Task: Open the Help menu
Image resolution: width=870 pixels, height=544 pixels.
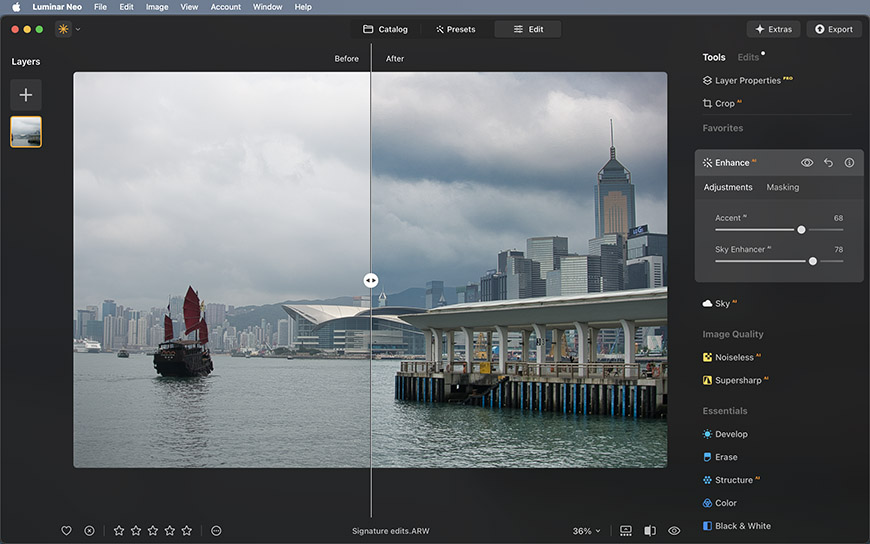Action: pos(303,7)
